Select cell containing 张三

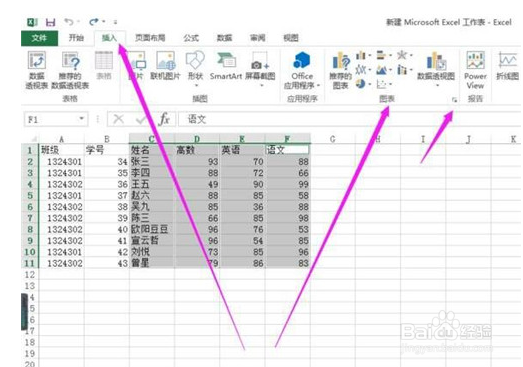tap(152, 162)
